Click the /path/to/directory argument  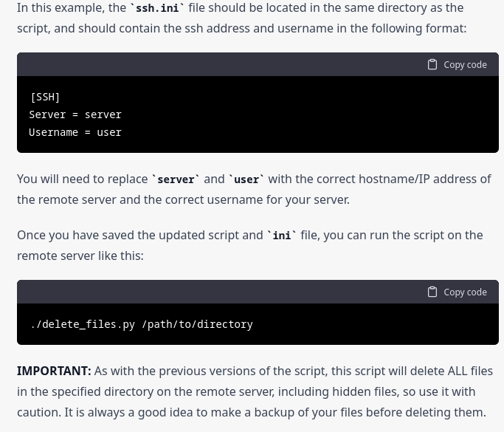point(197,324)
